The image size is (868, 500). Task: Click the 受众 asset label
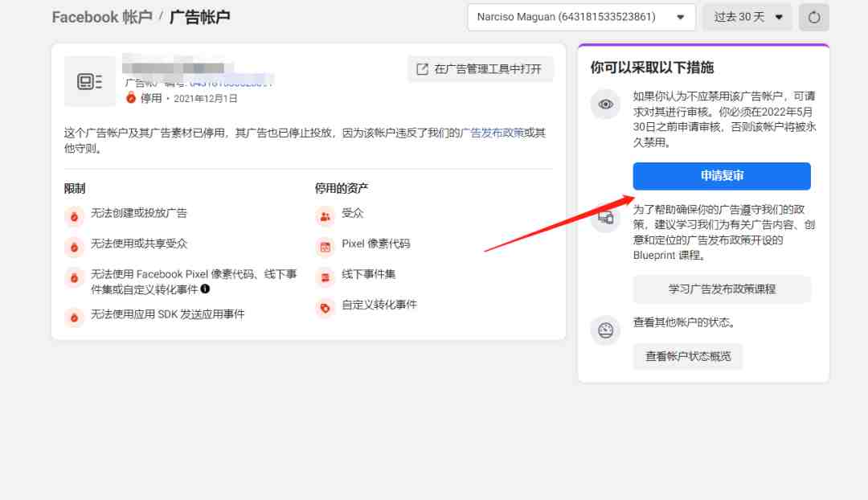353,213
